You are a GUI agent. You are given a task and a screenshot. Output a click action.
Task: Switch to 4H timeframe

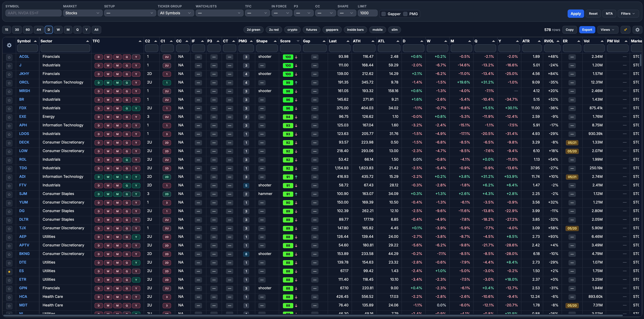click(38, 30)
